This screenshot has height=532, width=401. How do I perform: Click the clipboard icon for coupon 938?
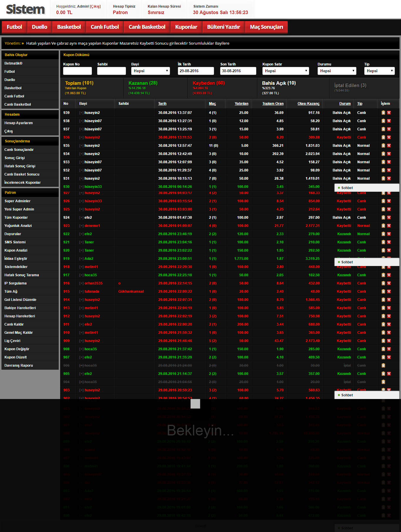click(383, 121)
